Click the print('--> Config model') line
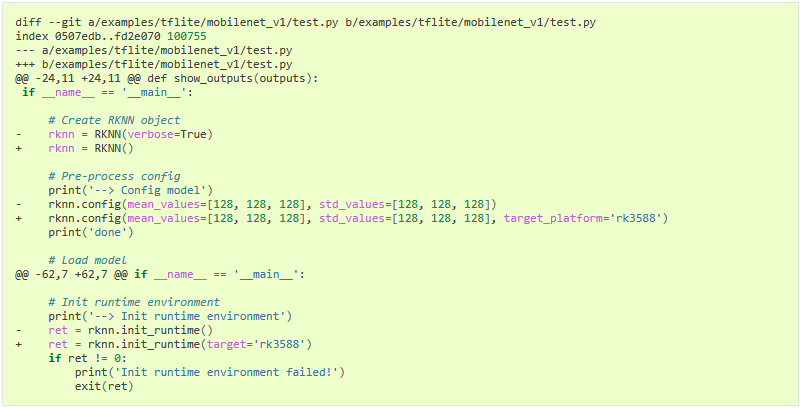Image resolution: width=800 pixels, height=408 pixels. point(131,190)
